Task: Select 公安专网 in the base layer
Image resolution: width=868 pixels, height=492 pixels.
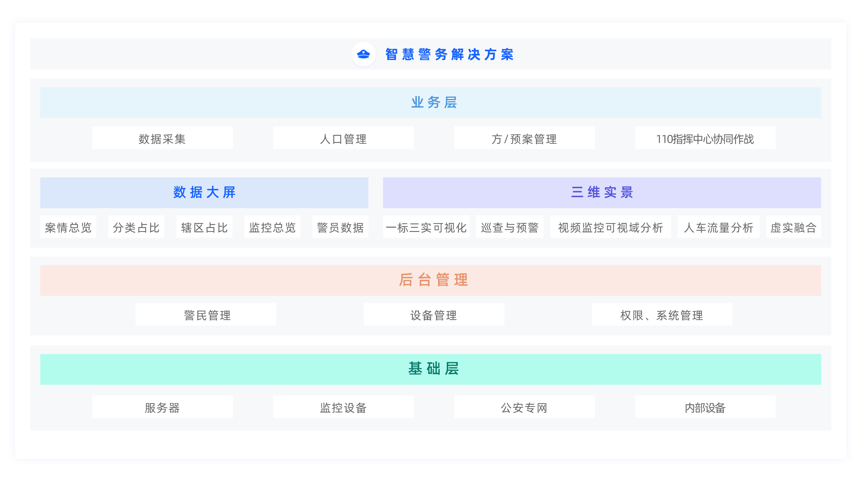Action: (524, 408)
